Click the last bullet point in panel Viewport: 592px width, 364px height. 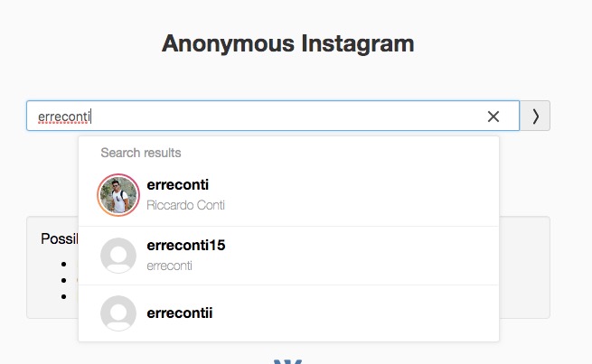pyautogui.click(x=65, y=295)
